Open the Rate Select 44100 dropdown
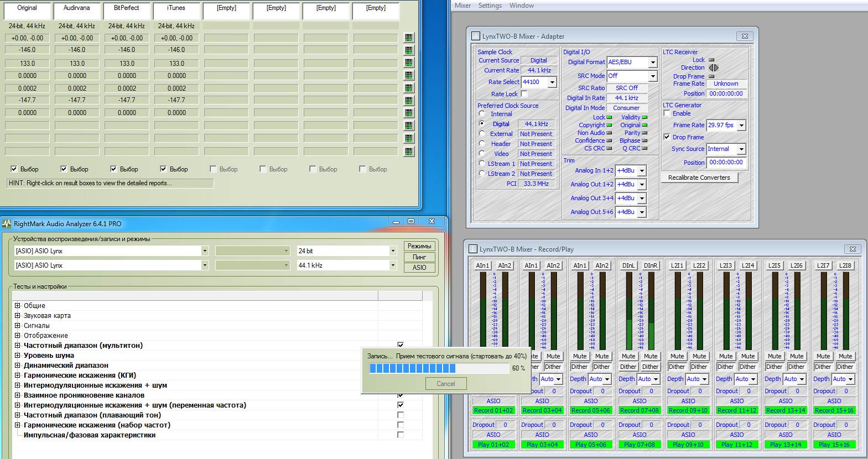The image size is (868, 459). coord(552,82)
